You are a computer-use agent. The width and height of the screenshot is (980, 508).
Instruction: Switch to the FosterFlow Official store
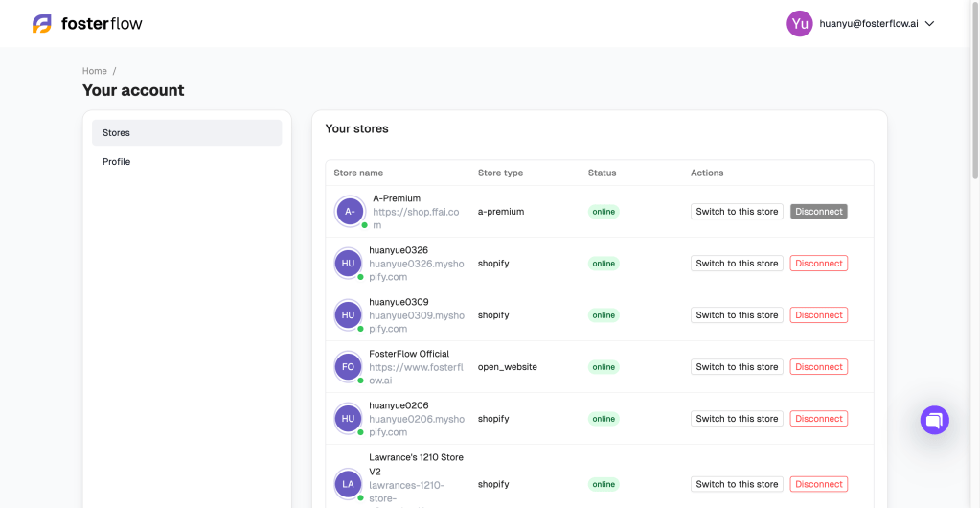point(737,367)
